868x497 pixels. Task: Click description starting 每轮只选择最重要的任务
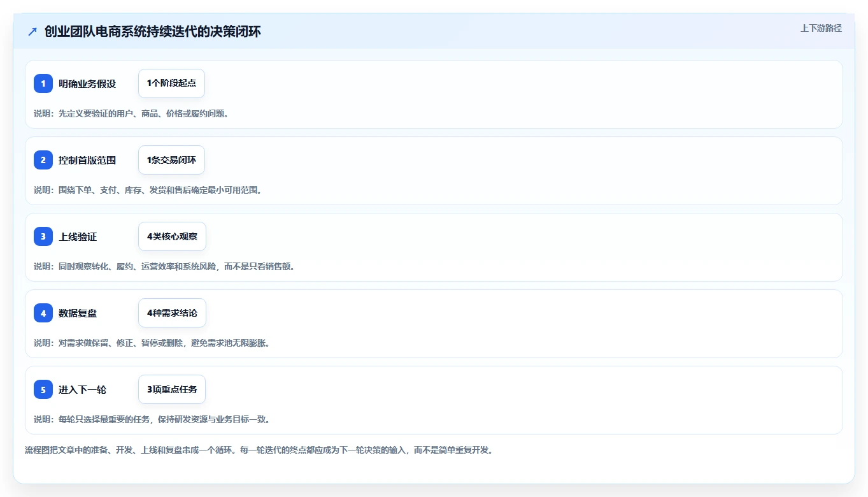pos(152,419)
